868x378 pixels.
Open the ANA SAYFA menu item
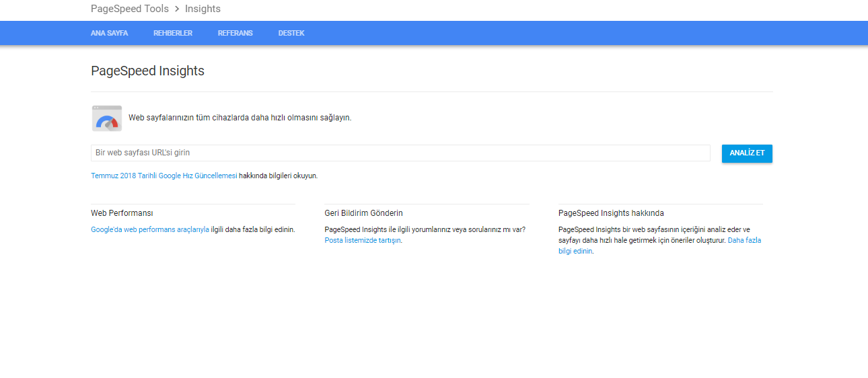pos(109,33)
